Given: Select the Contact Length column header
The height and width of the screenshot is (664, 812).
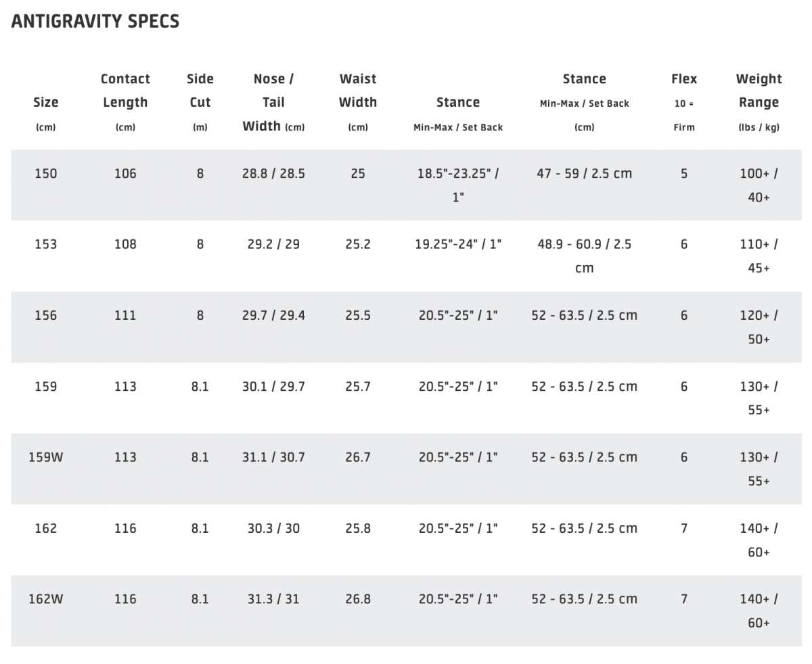Looking at the screenshot, I should pos(125,102).
